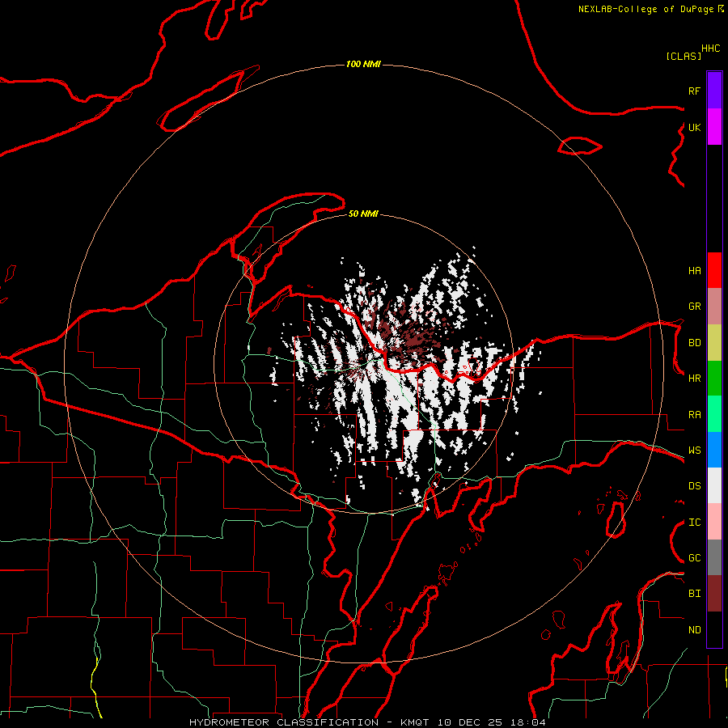Click the HA legend label
This screenshot has height=728, width=728.
click(695, 271)
